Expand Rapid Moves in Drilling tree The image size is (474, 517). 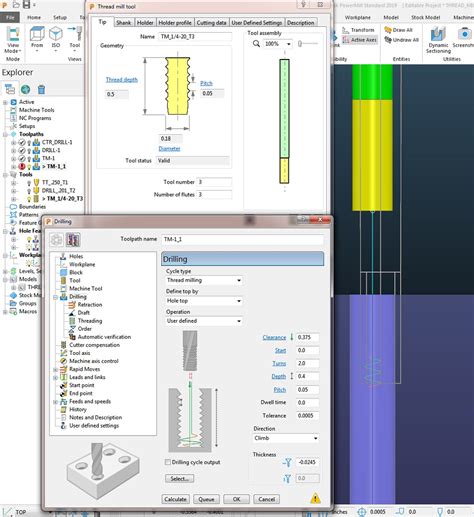(x=55, y=369)
